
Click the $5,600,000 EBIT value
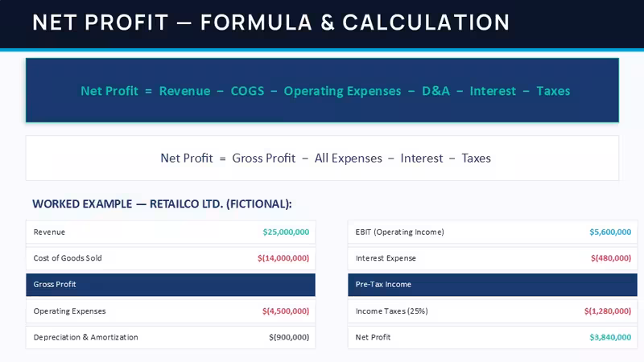[610, 232]
